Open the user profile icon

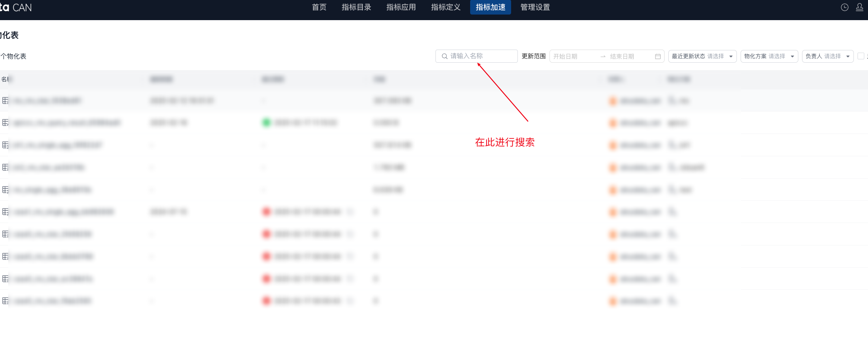tap(859, 7)
